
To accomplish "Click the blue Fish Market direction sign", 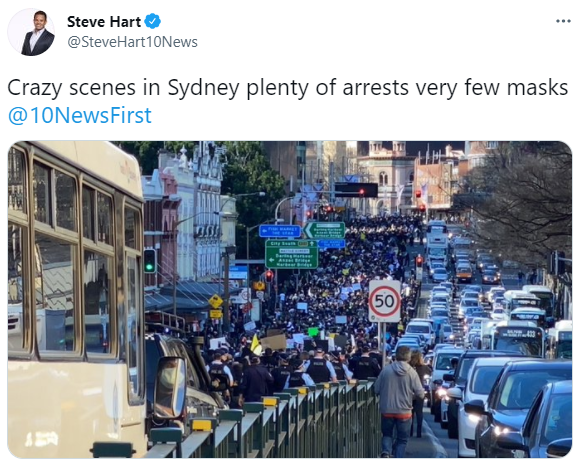I will pos(280,231).
